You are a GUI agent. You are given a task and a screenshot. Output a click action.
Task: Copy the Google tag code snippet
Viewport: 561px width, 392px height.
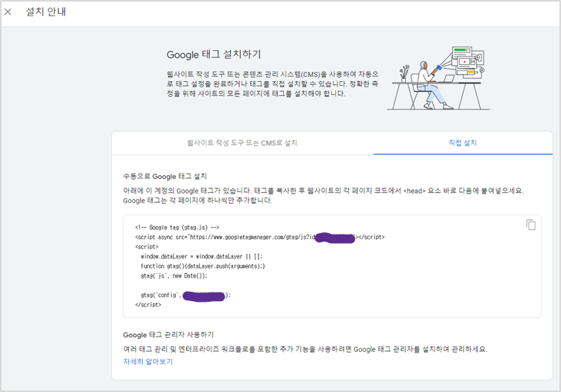[531, 225]
